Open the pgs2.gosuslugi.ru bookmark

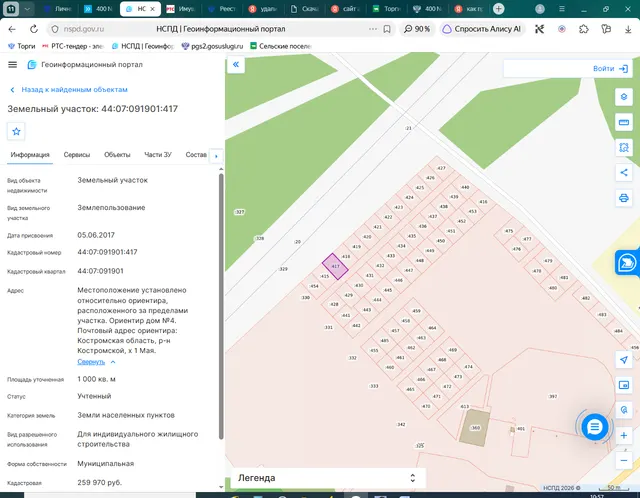212,46
